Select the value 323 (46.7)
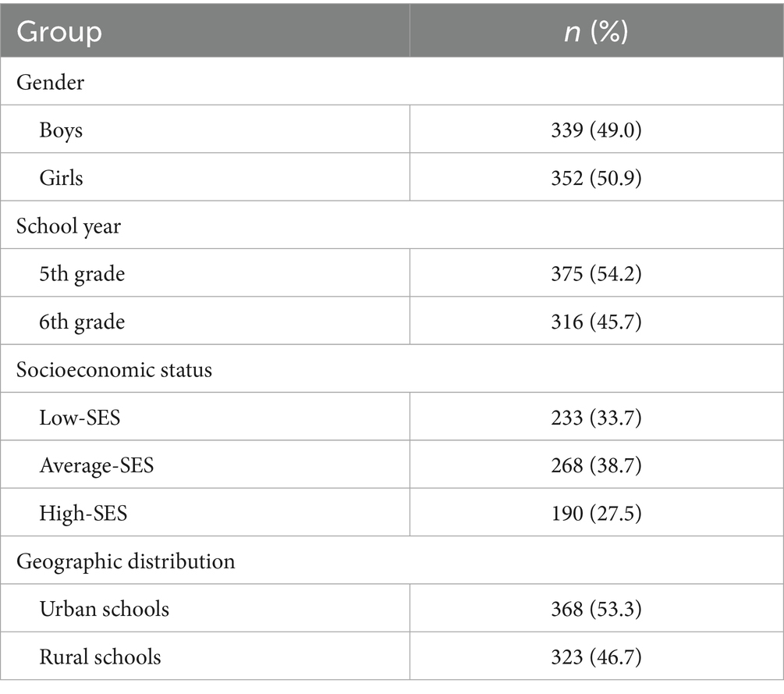This screenshot has height=694, width=784. [596, 657]
